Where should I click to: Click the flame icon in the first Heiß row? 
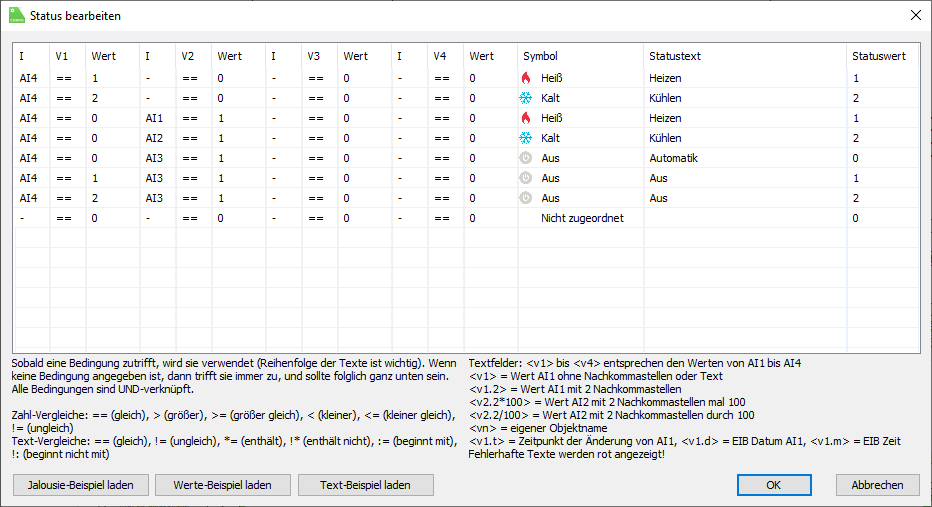[525, 78]
